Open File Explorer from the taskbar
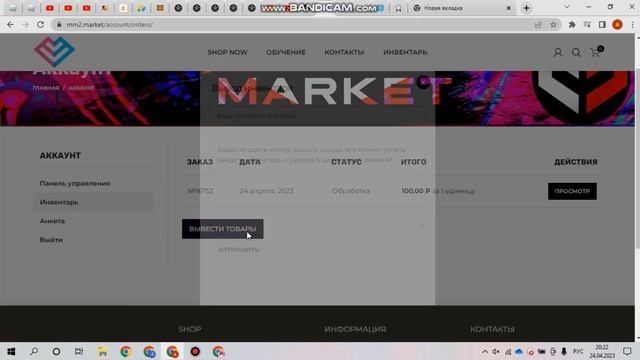 click(x=102, y=351)
